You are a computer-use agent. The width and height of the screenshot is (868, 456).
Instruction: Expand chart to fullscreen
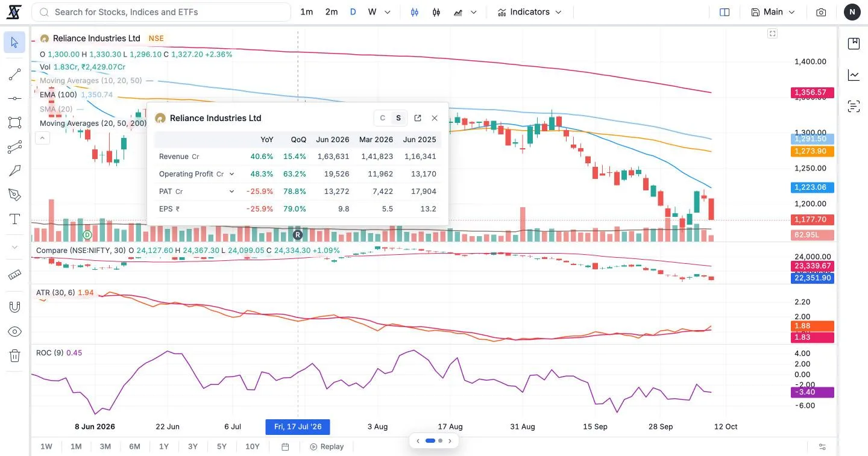[772, 34]
